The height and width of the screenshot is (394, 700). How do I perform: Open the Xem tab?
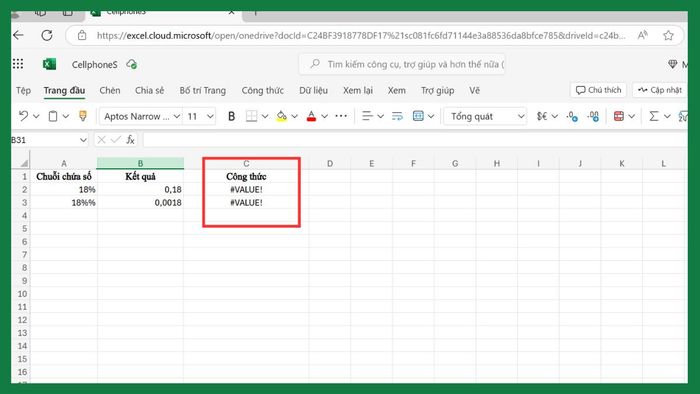pos(396,90)
